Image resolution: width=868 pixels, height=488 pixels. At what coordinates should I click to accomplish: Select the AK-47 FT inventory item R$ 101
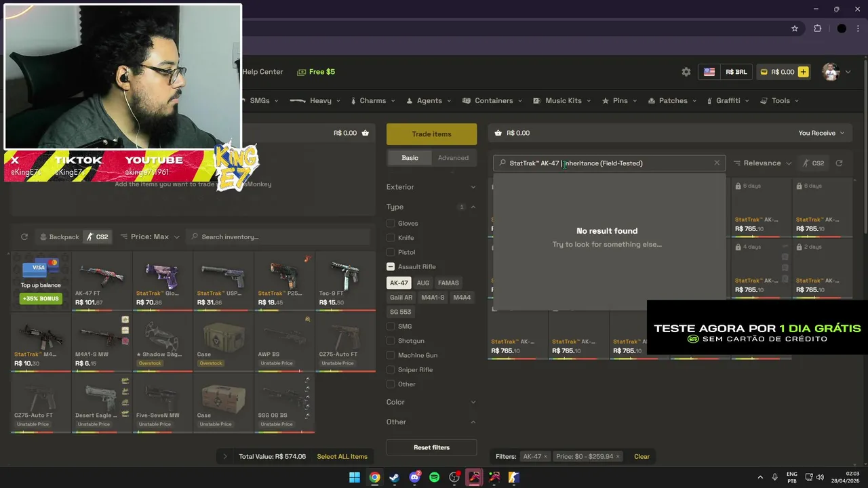point(102,281)
